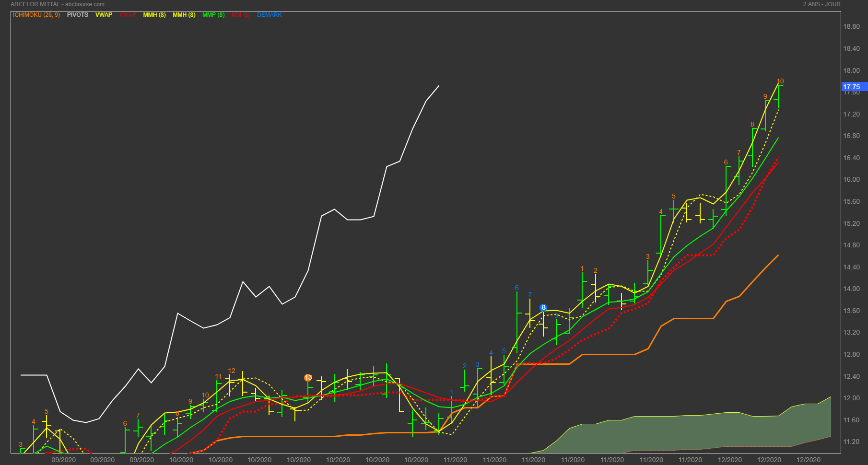Click the orange 12 DeMark count
The width and height of the screenshot is (868, 465).
(x=232, y=371)
